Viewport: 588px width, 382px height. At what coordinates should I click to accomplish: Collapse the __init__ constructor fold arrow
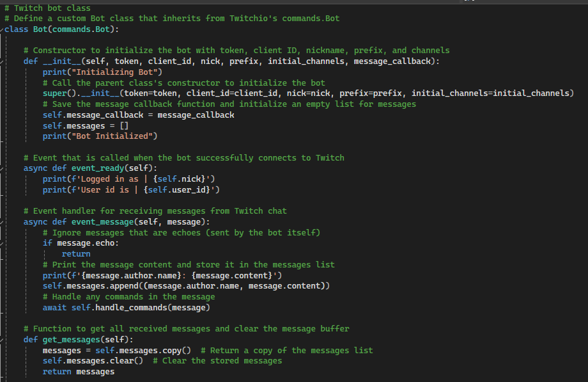[x=3, y=61]
